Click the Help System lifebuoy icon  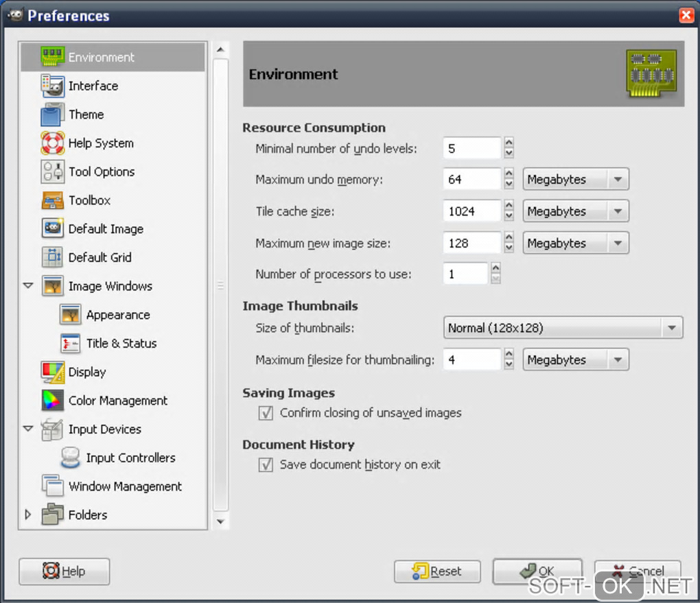click(x=52, y=143)
